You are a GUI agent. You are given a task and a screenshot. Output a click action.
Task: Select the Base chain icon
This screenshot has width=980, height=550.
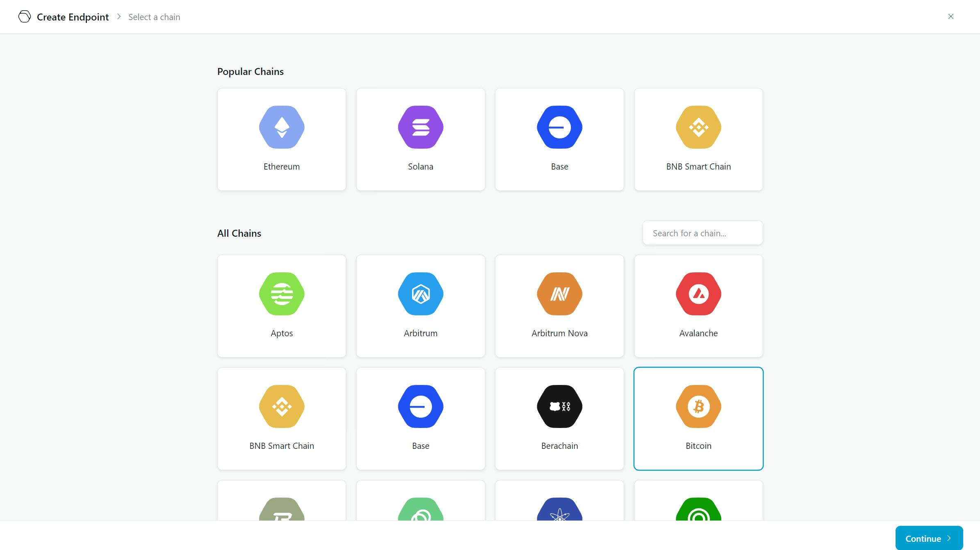559,127
